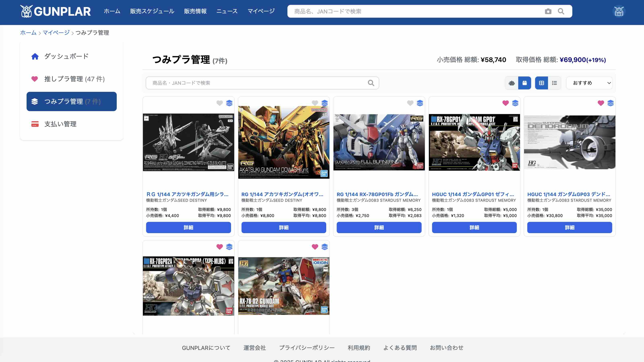This screenshot has height=362, width=644.
Task: Open ホーム in the top navigation
Action: pos(112,11)
